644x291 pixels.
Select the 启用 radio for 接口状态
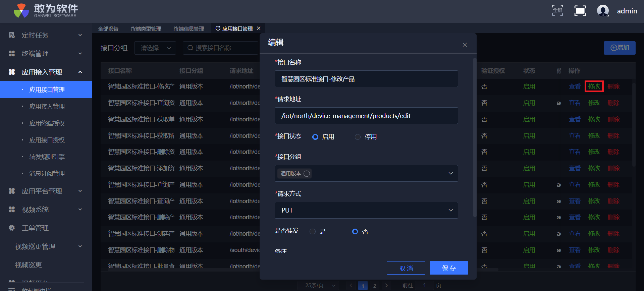[315, 137]
